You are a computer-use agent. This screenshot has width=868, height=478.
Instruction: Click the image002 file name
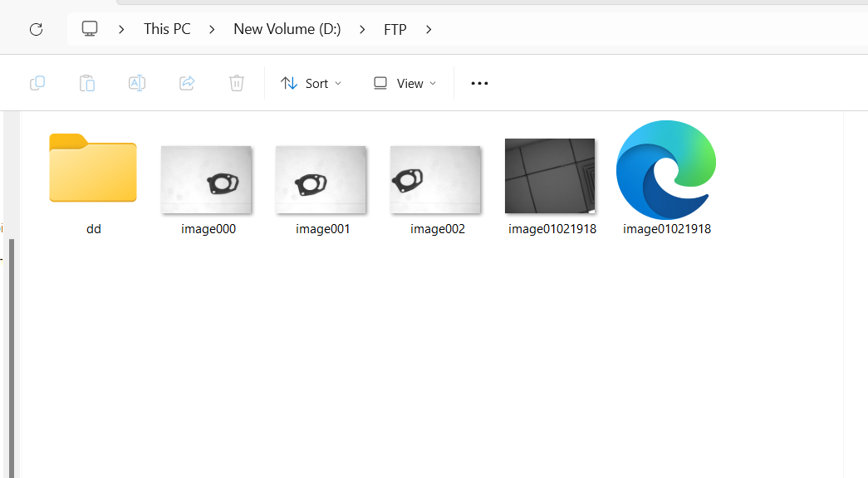437,229
